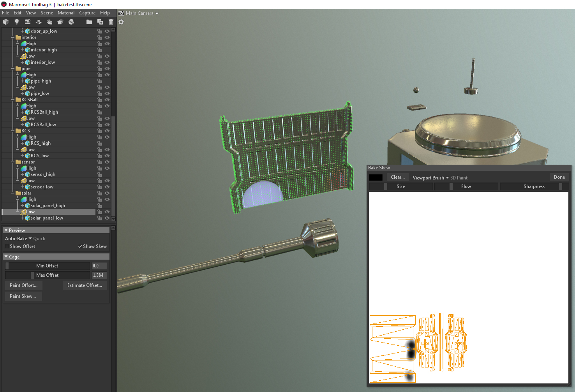Open the Material menu

pyautogui.click(x=66, y=12)
